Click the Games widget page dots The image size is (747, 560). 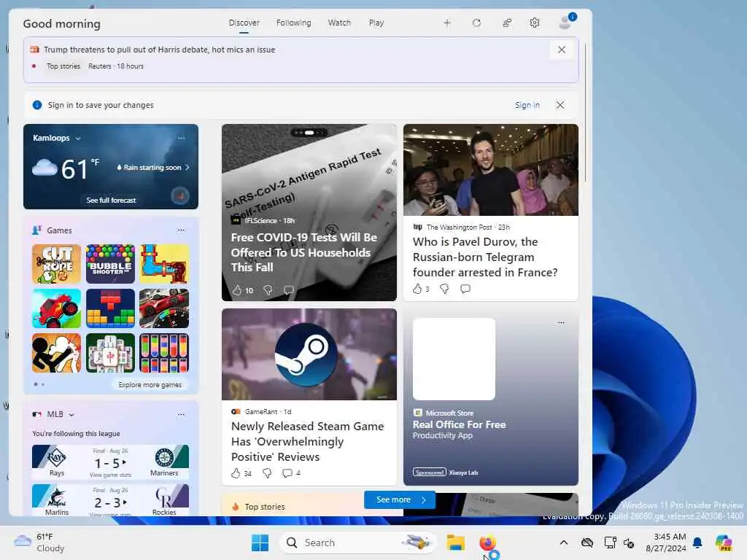(x=39, y=384)
